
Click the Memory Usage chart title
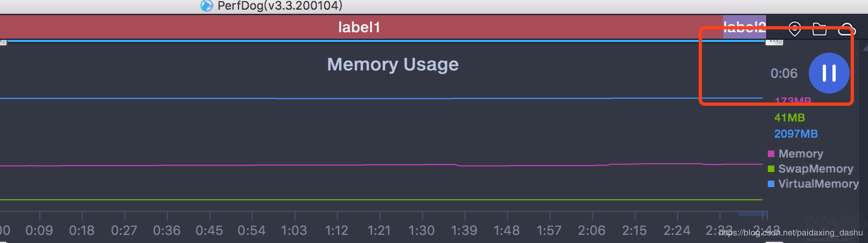pos(393,65)
